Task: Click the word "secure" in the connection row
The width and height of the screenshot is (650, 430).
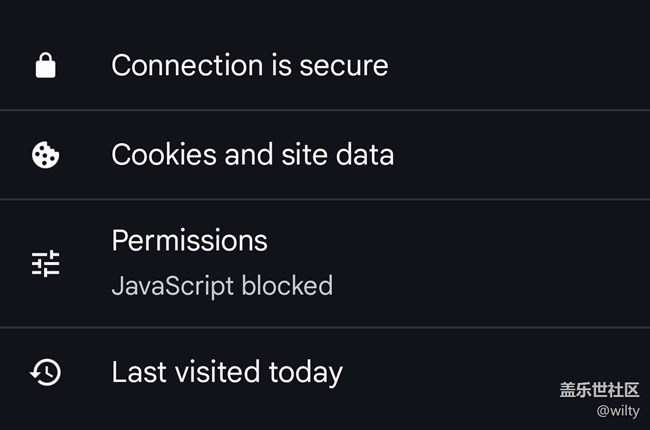Action: point(344,66)
